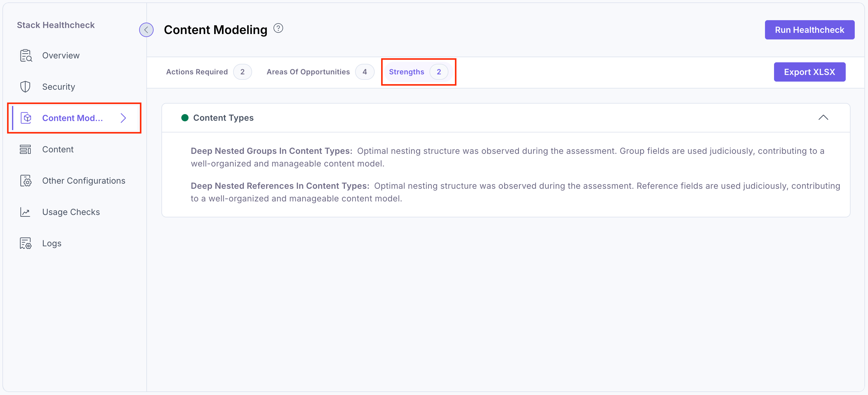
Task: Open the Content section icon
Action: pos(26,149)
